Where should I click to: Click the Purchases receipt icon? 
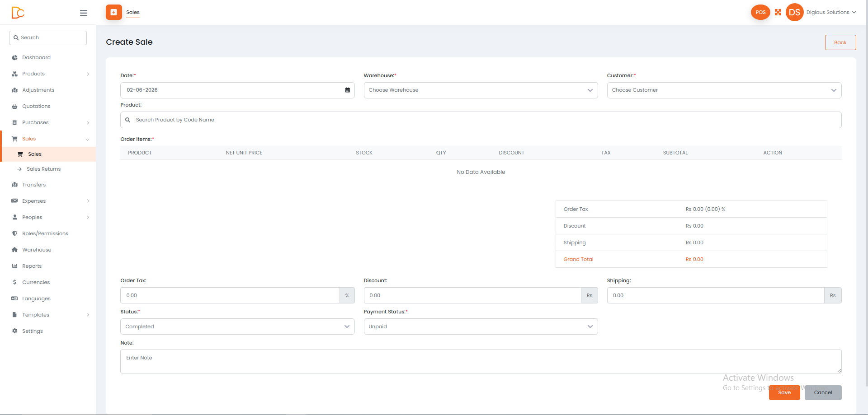[x=14, y=122]
